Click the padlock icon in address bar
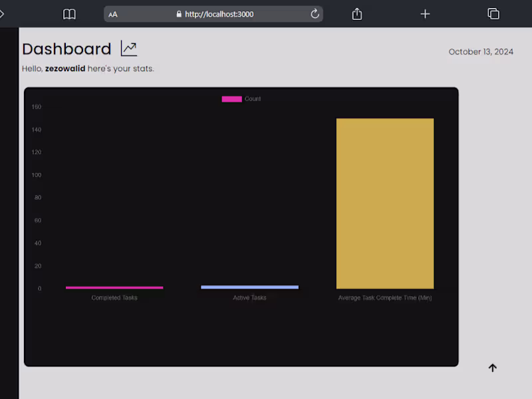The width and height of the screenshot is (532, 399). [179, 14]
